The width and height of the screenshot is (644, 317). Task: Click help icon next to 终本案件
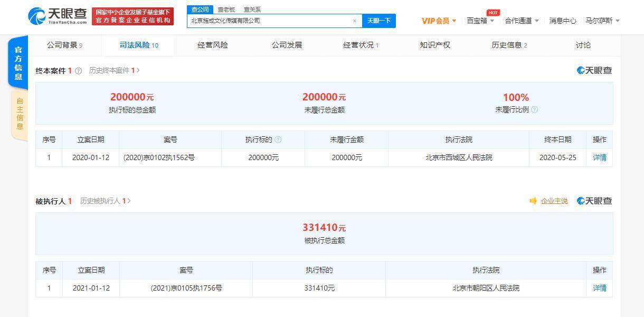point(79,71)
